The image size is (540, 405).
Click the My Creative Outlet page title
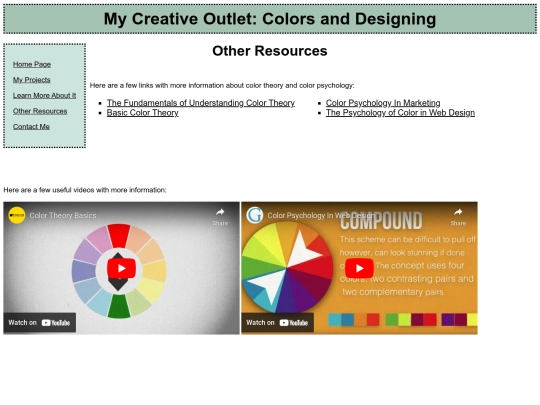(x=270, y=19)
